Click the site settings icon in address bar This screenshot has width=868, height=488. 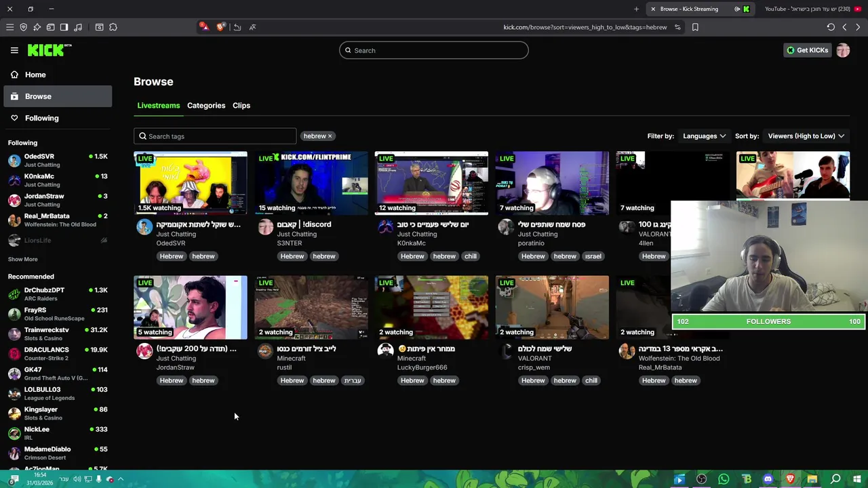[x=677, y=27]
